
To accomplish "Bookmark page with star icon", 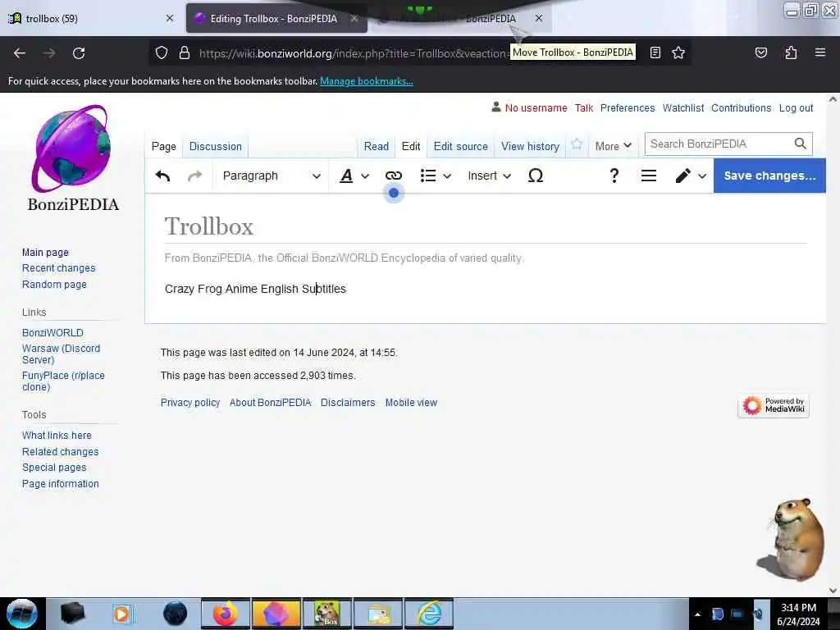I will [678, 52].
